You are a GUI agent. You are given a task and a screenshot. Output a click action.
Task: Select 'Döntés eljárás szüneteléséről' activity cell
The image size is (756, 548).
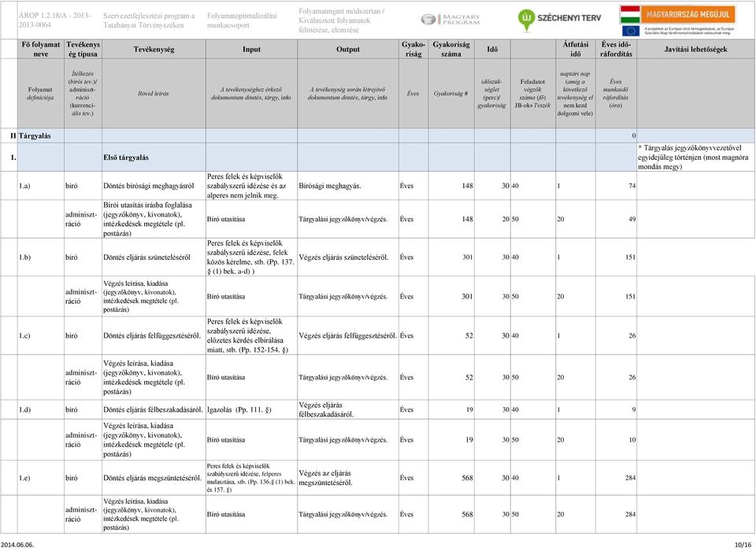tap(154, 257)
